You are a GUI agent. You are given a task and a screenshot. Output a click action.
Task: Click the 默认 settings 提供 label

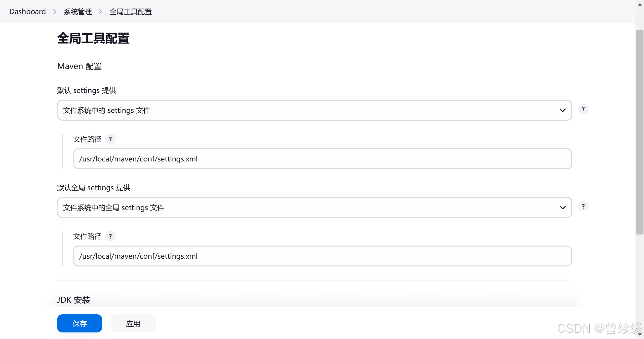pyautogui.click(x=87, y=90)
